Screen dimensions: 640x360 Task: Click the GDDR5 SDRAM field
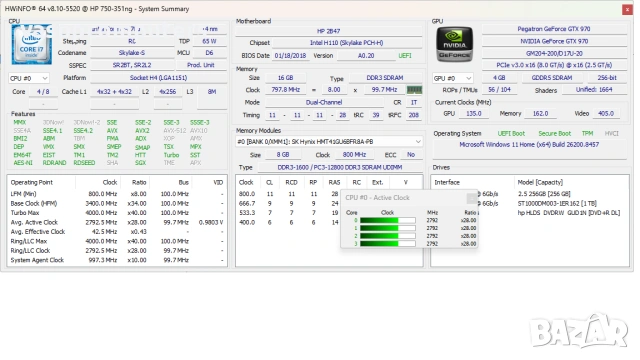(x=552, y=78)
